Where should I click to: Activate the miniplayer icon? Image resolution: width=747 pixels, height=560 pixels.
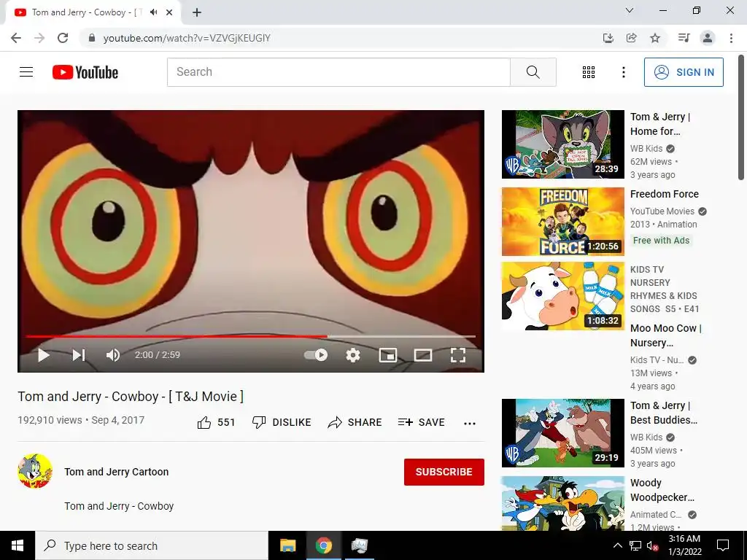coord(388,355)
